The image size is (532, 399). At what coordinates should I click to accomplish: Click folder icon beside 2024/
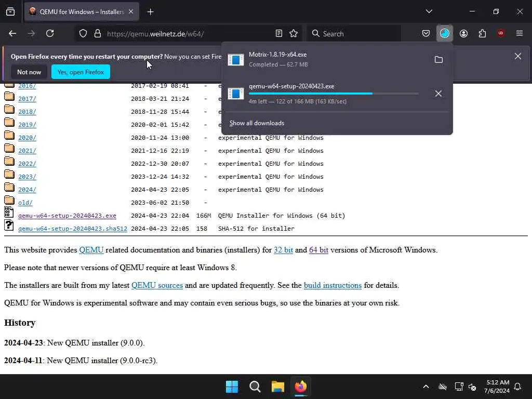pos(9,188)
